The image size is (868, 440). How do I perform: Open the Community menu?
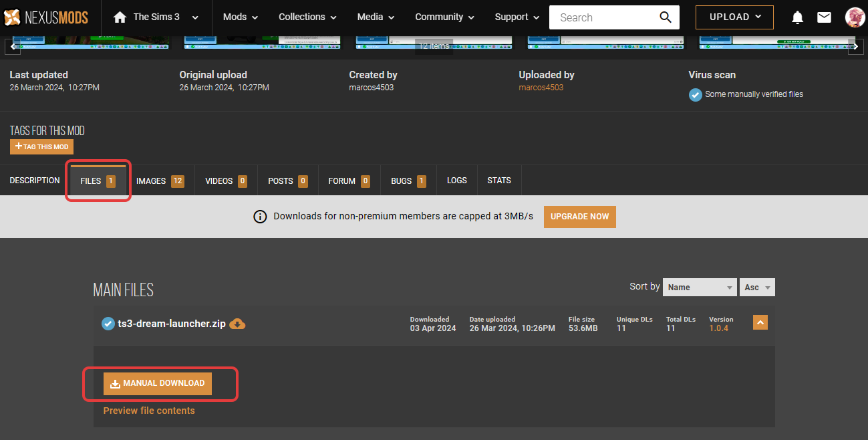pos(445,17)
